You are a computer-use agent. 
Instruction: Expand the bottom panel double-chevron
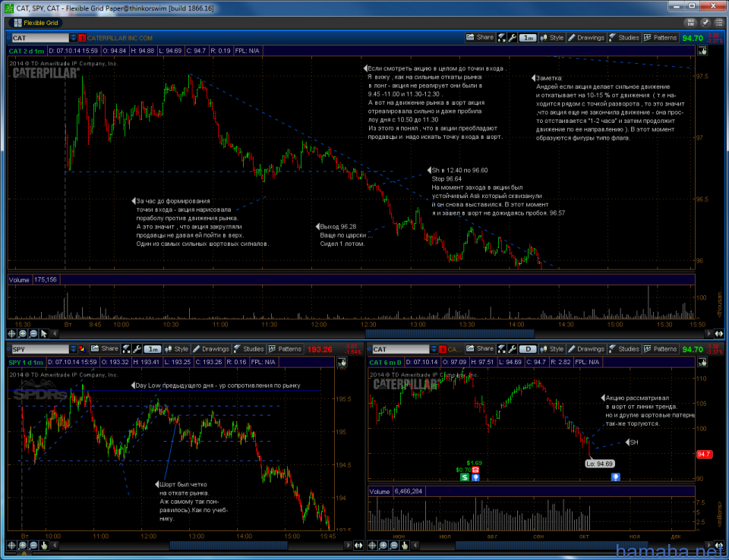point(24,554)
